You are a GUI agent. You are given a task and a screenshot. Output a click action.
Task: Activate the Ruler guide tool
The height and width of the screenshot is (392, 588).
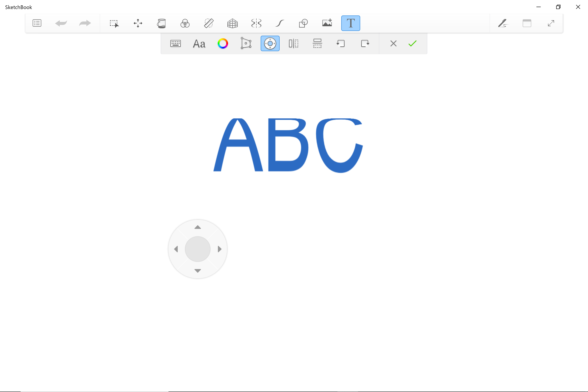pos(209,23)
